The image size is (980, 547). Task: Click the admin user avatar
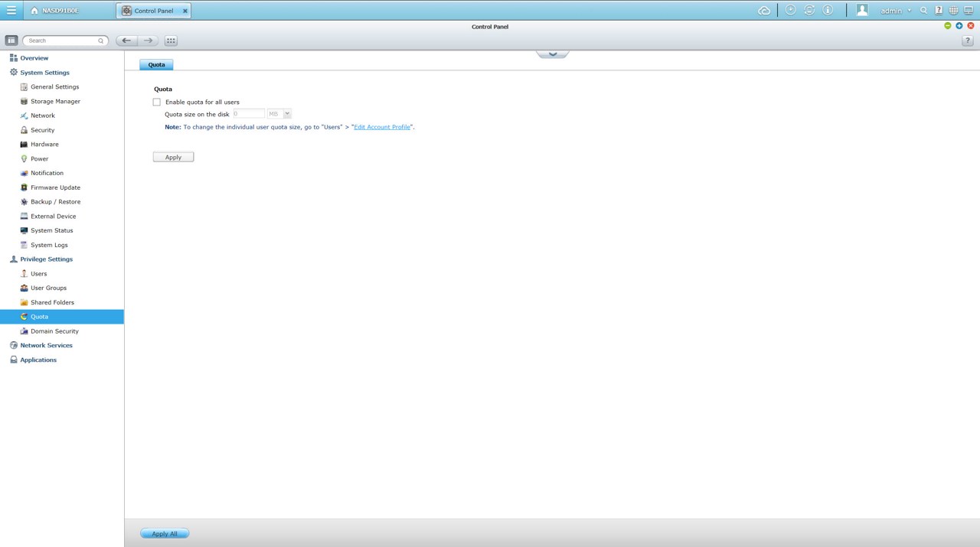coord(862,11)
